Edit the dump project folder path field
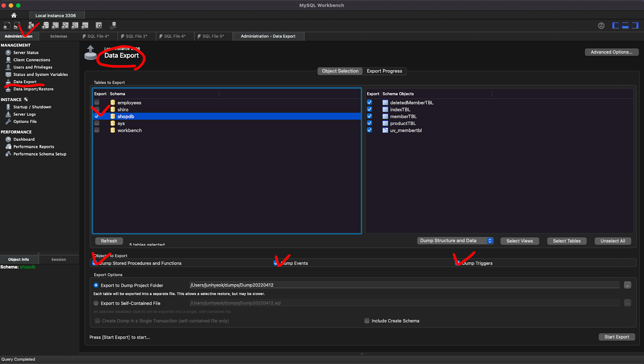The width and height of the screenshot is (644, 364). pyautogui.click(x=404, y=285)
